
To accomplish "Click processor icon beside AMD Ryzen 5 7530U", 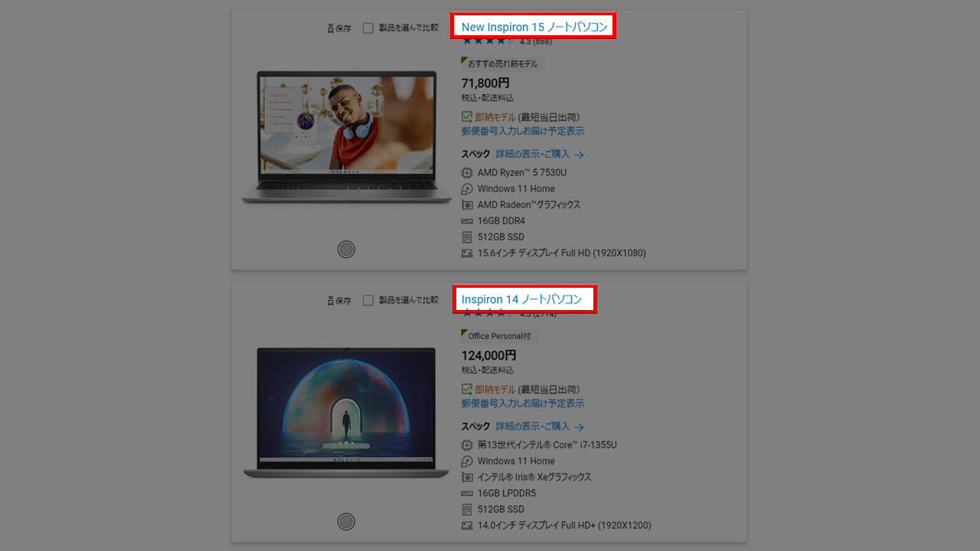I will 467,173.
